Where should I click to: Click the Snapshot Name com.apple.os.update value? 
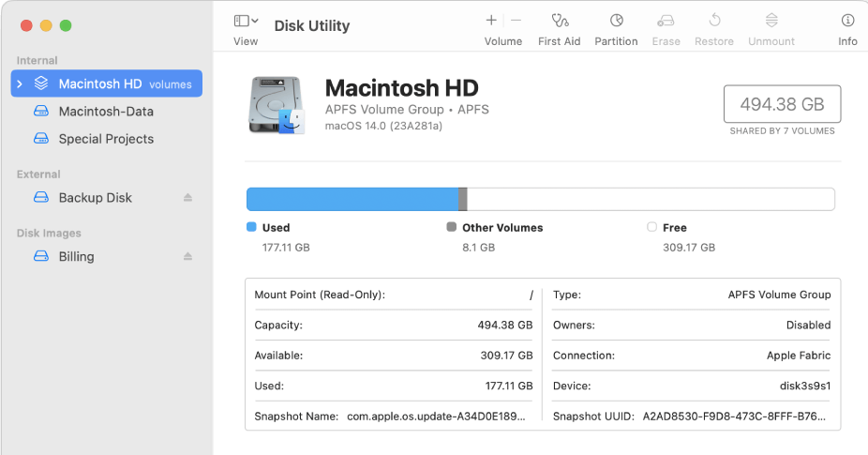tap(436, 417)
